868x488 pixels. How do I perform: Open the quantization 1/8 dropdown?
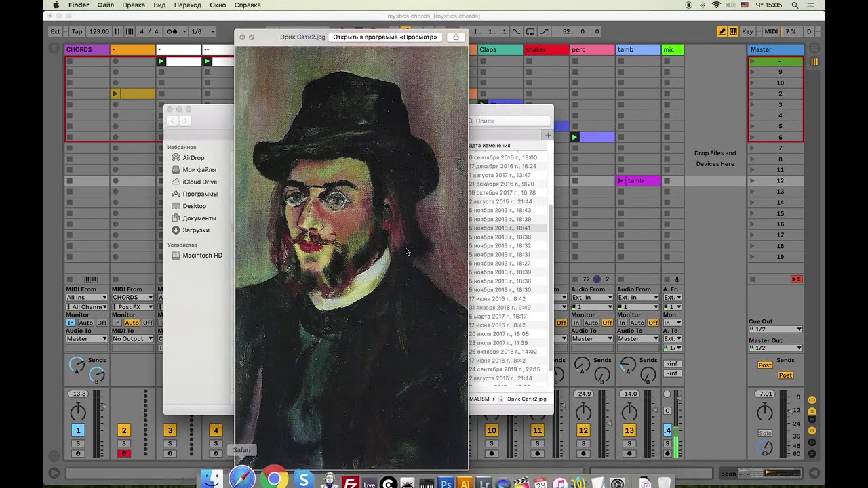point(202,31)
